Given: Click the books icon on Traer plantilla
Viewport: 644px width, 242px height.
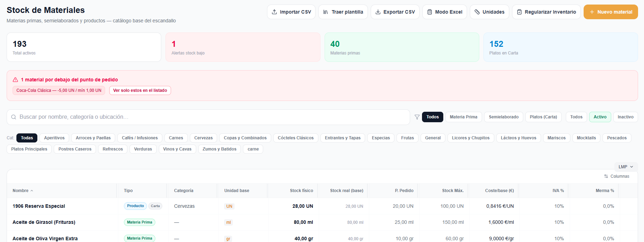Looking at the screenshot, I should click(326, 12).
